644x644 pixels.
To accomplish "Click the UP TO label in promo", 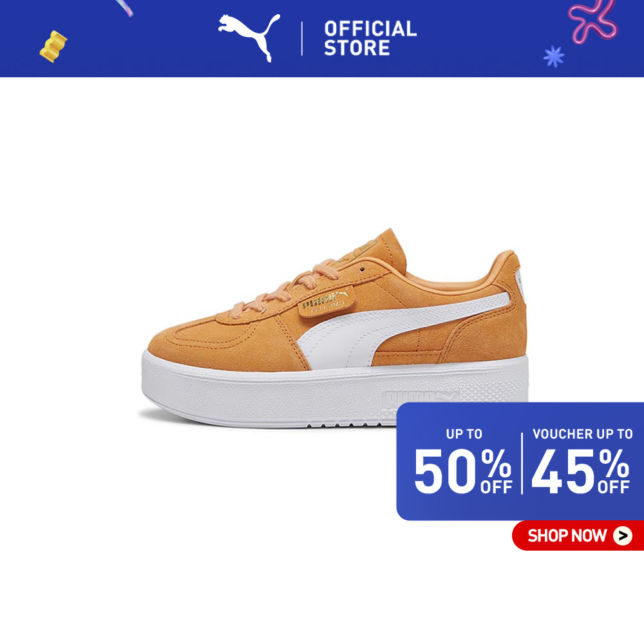I will (464, 434).
